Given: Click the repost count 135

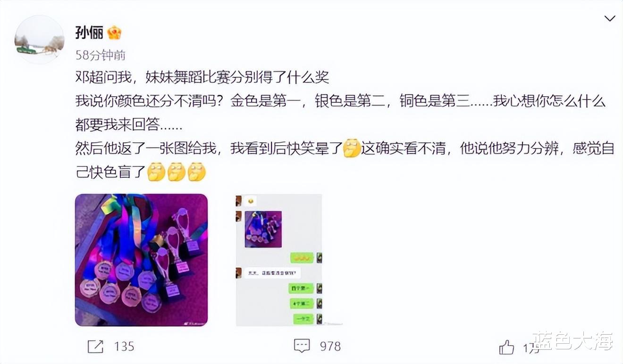Looking at the screenshot, I should coord(124,347).
